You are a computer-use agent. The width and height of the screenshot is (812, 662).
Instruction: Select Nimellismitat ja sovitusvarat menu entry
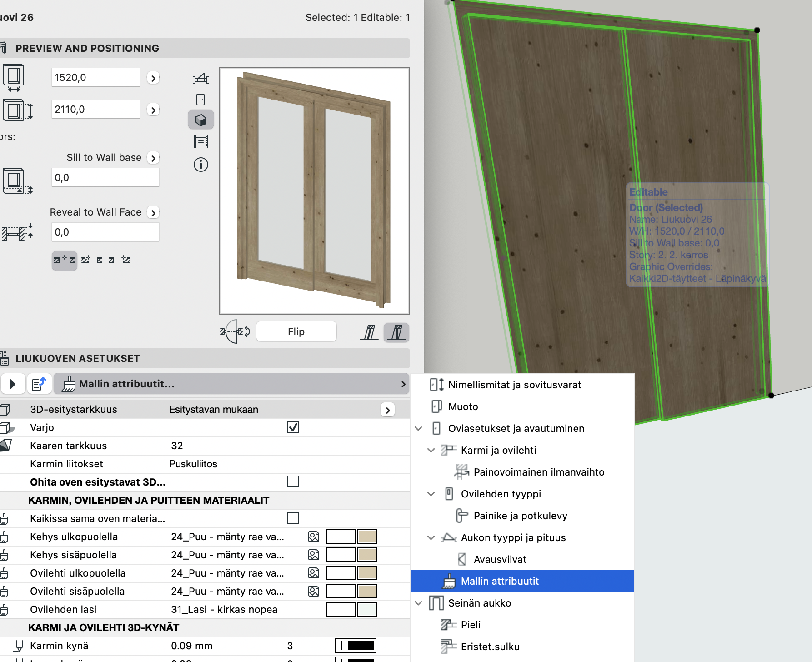[514, 385]
